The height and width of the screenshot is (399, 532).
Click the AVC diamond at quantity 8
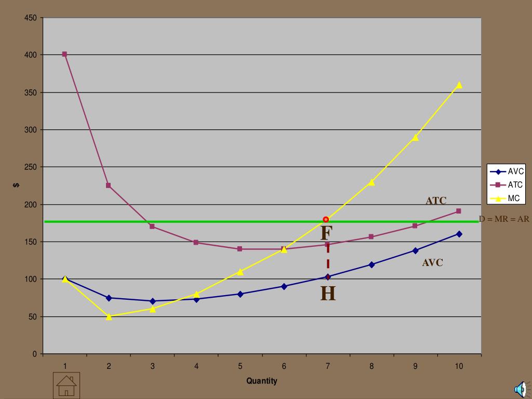coord(371,264)
